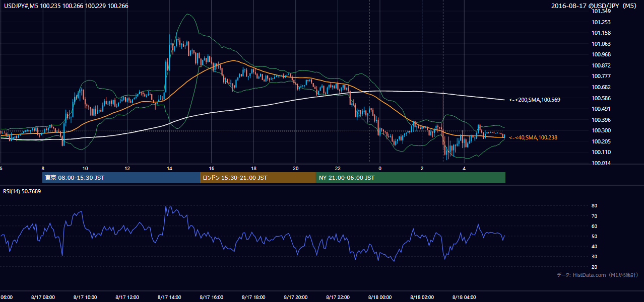Click the 8/18 04:00 time axis label
This screenshot has height=302, width=644.
pos(465,297)
